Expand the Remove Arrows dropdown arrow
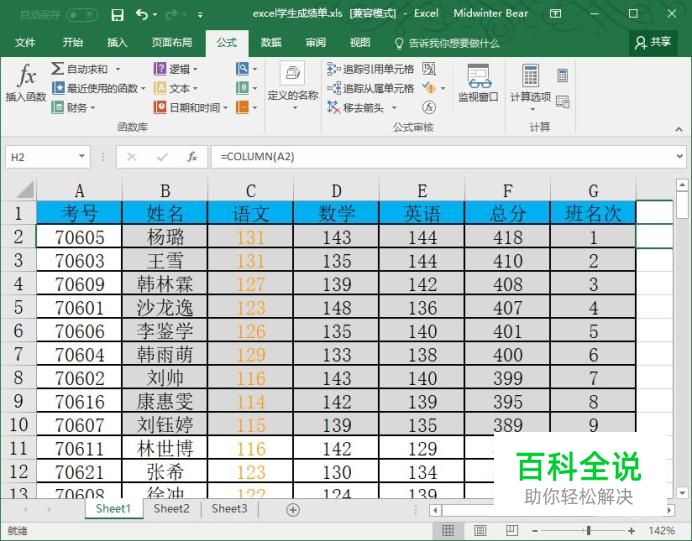 coord(394,108)
